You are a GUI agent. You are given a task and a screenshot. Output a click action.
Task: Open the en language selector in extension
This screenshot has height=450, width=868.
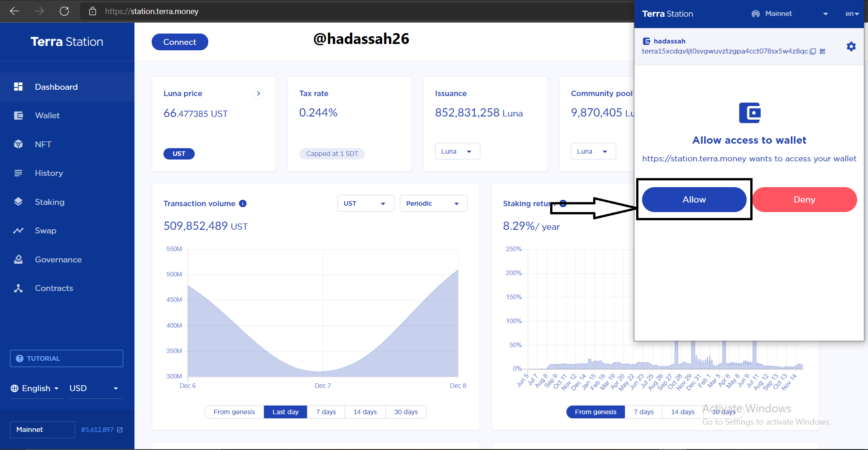(852, 14)
